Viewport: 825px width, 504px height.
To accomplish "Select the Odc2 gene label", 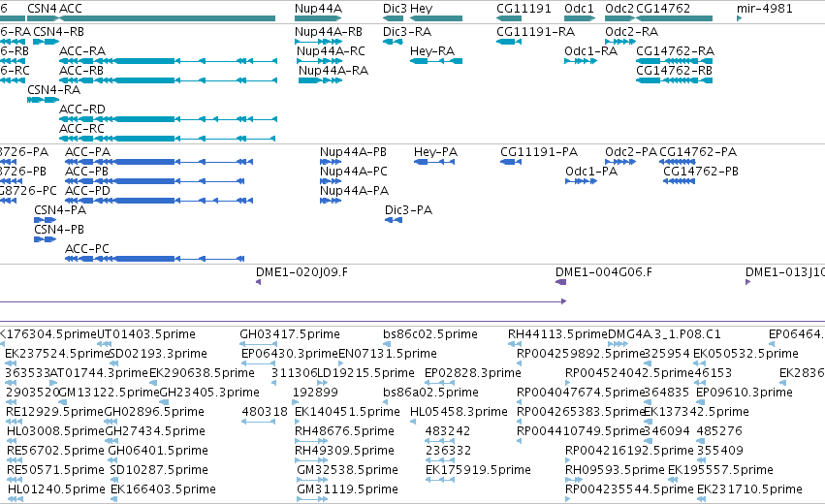I will click(619, 9).
